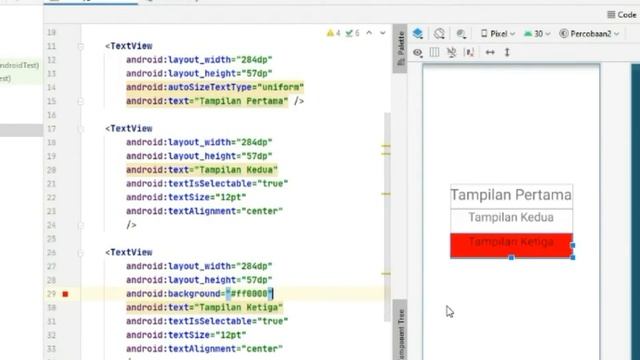
Task: Click android:textSize="12pt" on line 32
Action: [186, 335]
